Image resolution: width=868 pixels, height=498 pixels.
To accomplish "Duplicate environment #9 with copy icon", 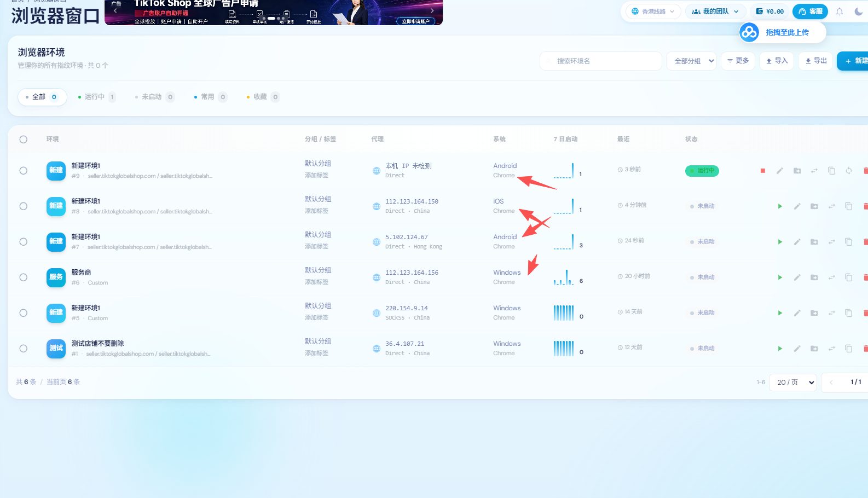I will [x=831, y=171].
